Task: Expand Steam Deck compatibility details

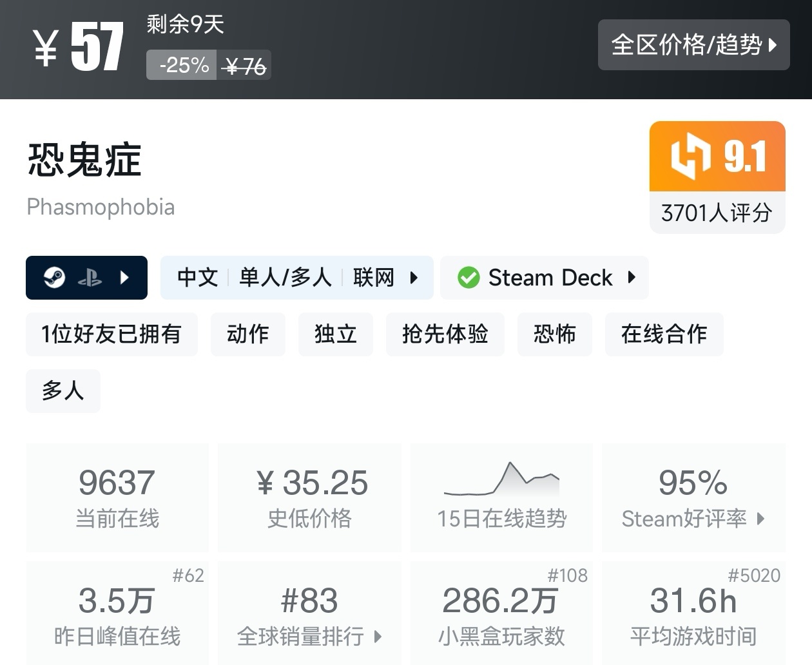Action: point(631,278)
